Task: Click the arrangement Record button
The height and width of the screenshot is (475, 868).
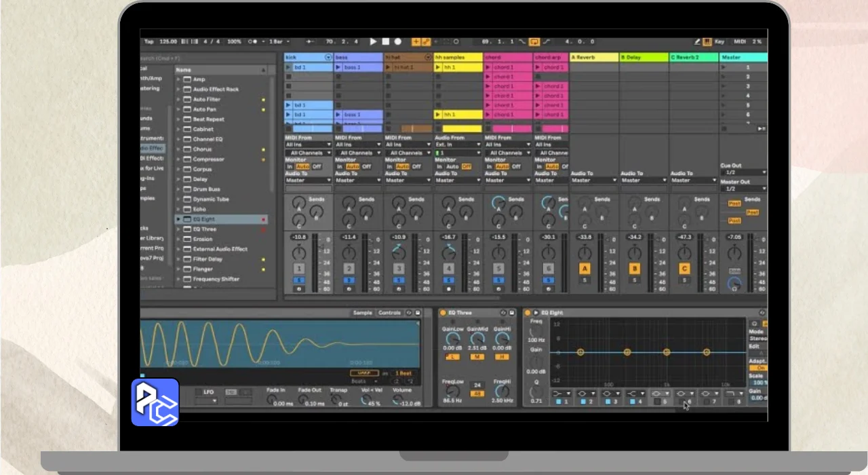Action: [x=398, y=41]
